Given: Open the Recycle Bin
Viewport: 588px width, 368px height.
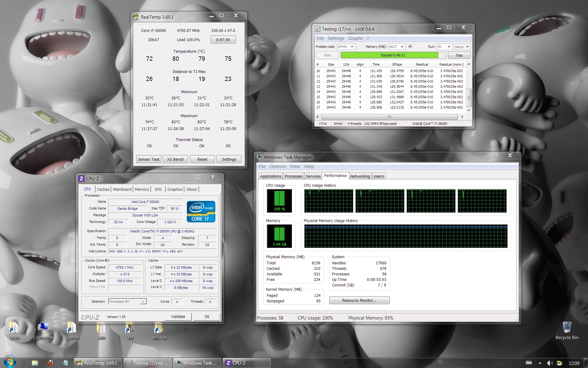Looking at the screenshot, I should (567, 331).
